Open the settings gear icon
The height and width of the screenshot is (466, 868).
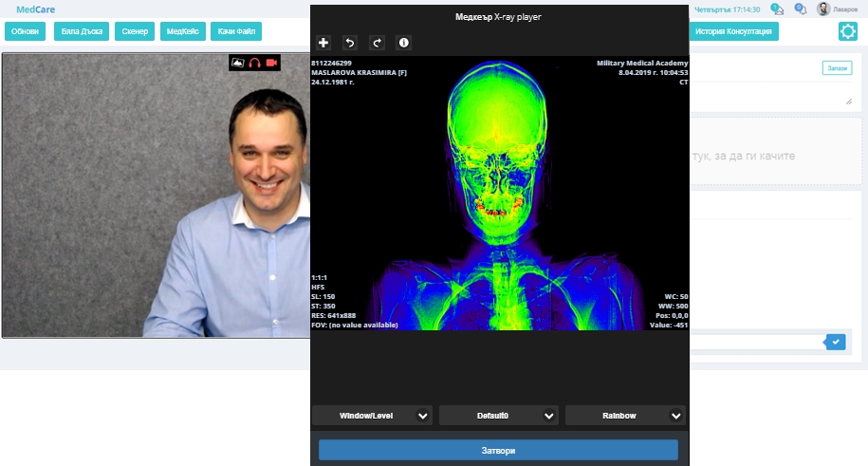coord(848,31)
